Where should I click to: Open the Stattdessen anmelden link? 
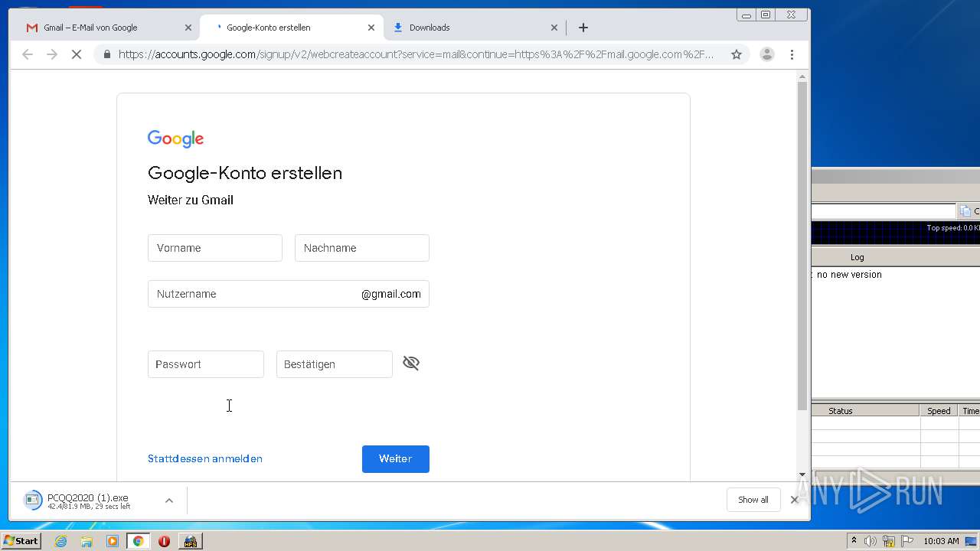coord(205,458)
